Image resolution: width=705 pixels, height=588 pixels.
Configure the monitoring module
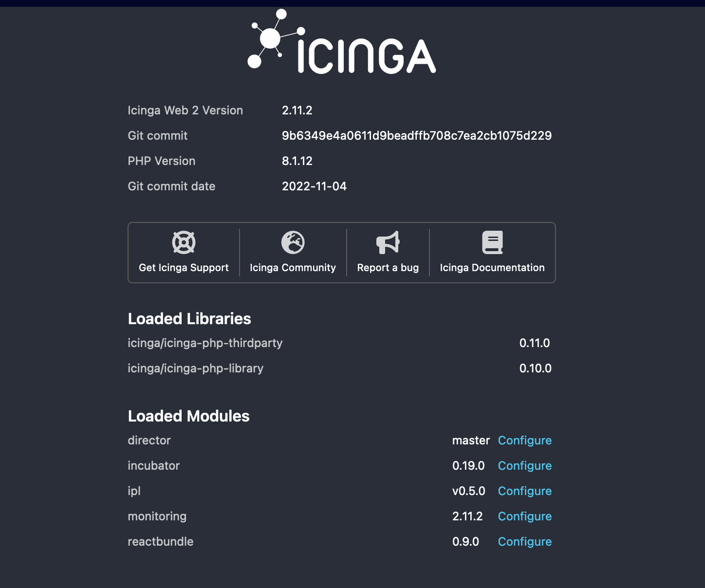point(525,516)
